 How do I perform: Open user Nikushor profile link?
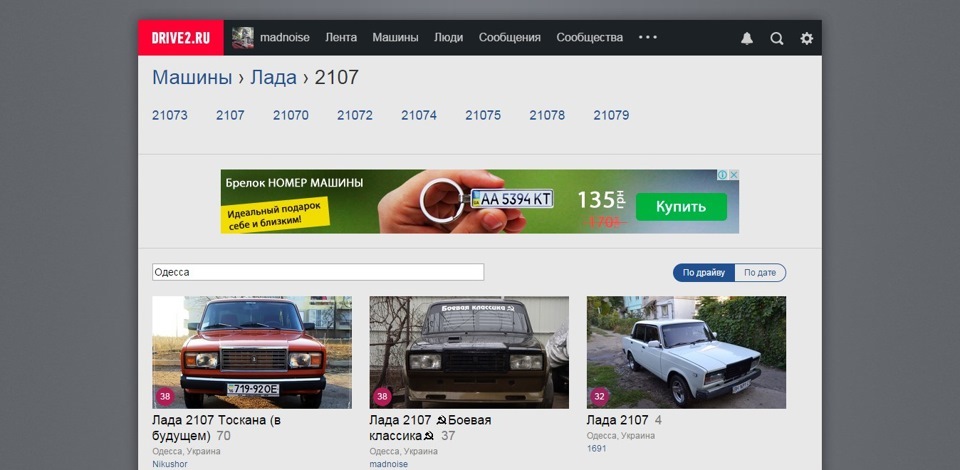coord(170,464)
